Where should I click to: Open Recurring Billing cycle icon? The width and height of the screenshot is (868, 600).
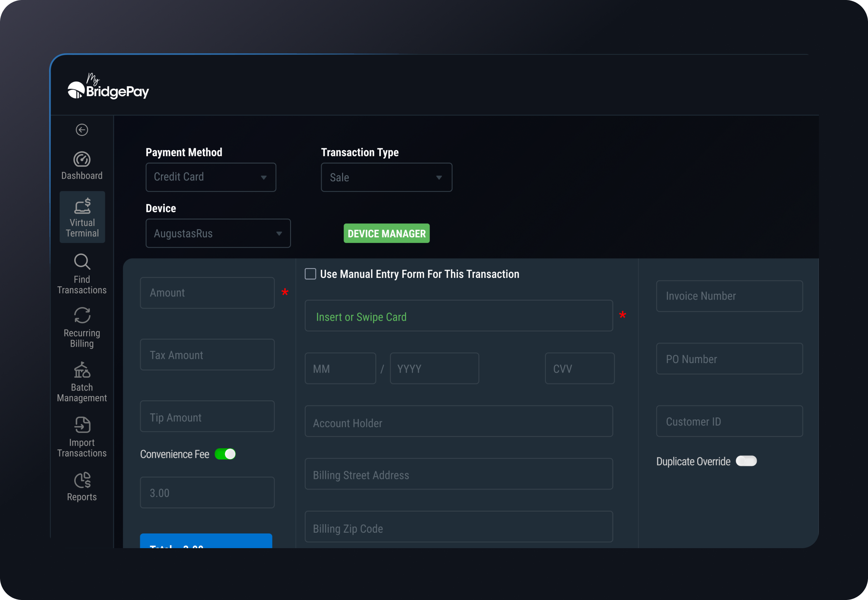click(82, 315)
